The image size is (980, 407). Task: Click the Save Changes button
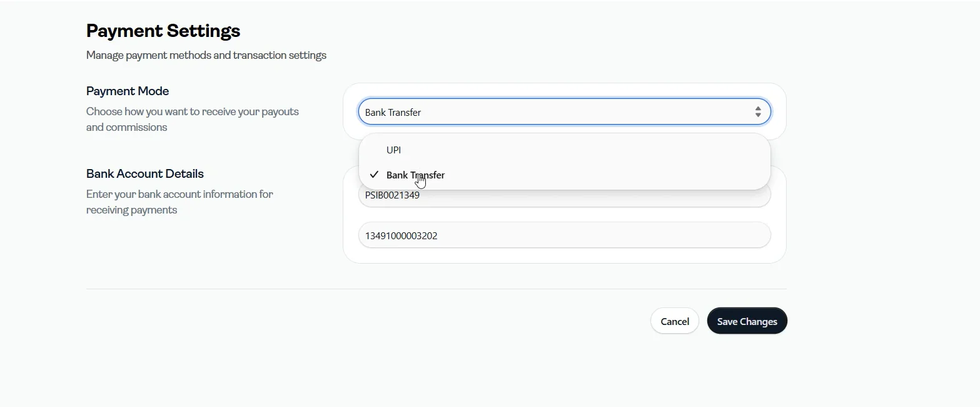click(x=747, y=321)
